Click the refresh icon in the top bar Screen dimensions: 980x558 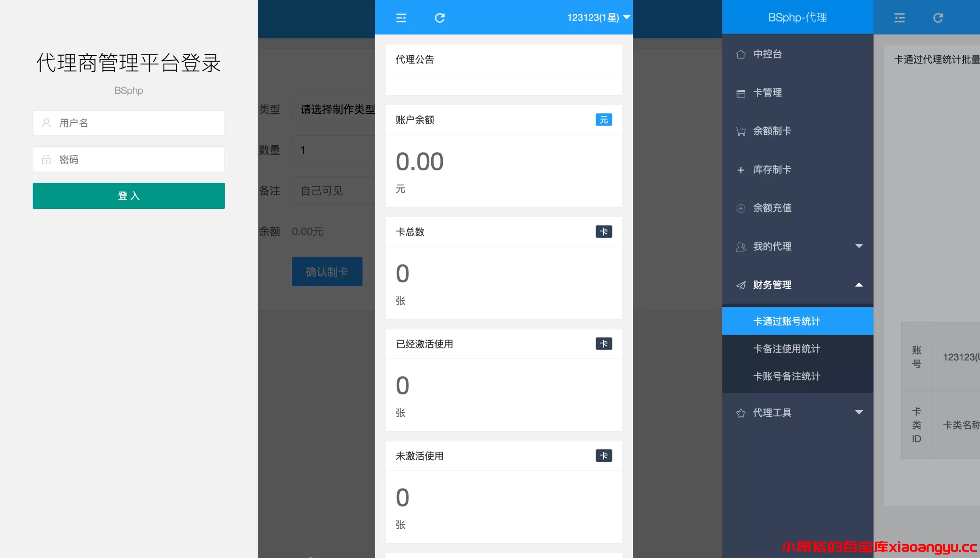click(x=440, y=18)
